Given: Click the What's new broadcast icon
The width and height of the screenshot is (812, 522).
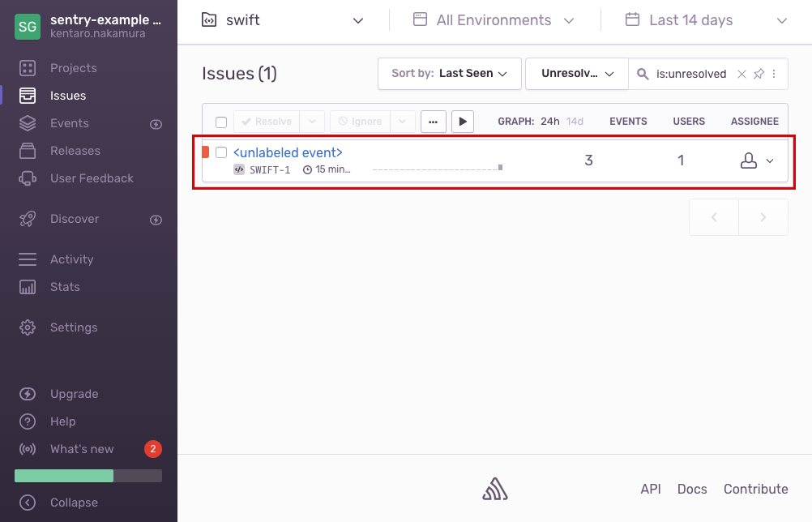Looking at the screenshot, I should (28, 449).
